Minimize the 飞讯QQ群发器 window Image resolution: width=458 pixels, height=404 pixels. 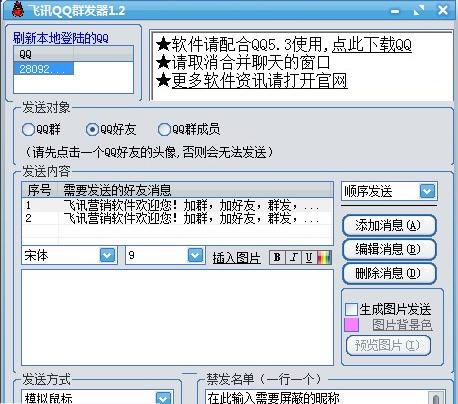pyautogui.click(x=395, y=11)
